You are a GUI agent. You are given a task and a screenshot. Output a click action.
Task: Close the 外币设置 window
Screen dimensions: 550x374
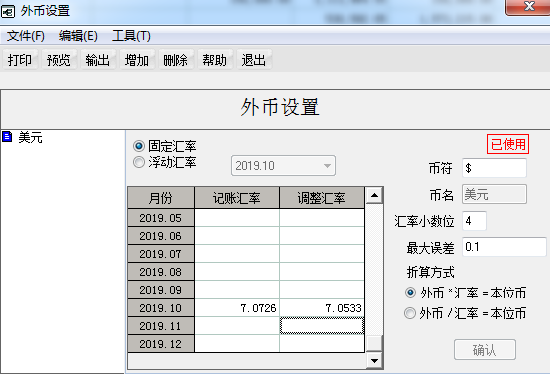[x=529, y=6]
